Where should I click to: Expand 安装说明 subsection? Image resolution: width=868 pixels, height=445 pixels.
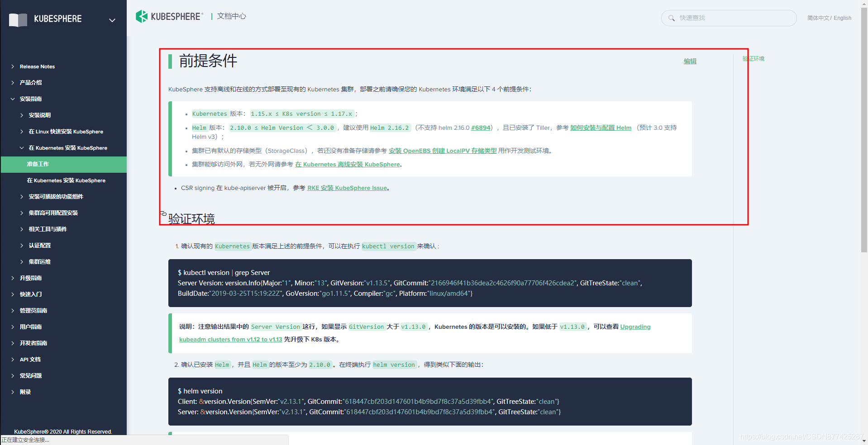pyautogui.click(x=40, y=115)
